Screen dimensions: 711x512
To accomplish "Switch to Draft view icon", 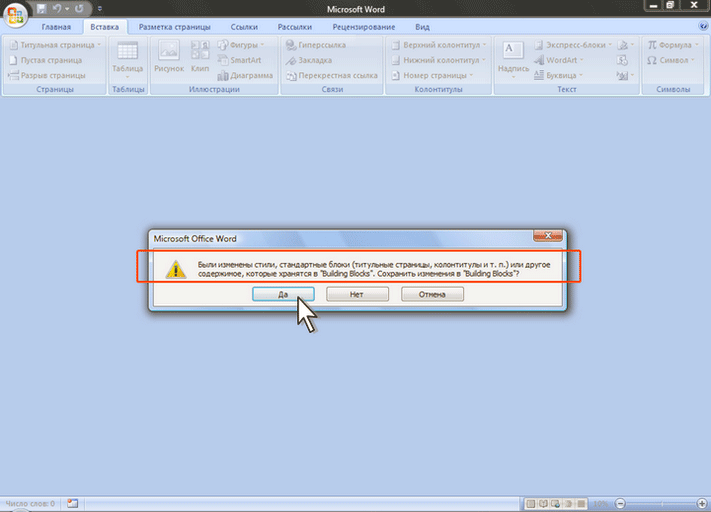I will [581, 503].
